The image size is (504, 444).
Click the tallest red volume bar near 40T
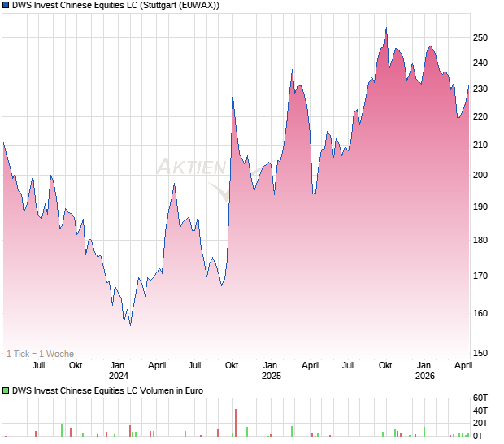(x=236, y=423)
